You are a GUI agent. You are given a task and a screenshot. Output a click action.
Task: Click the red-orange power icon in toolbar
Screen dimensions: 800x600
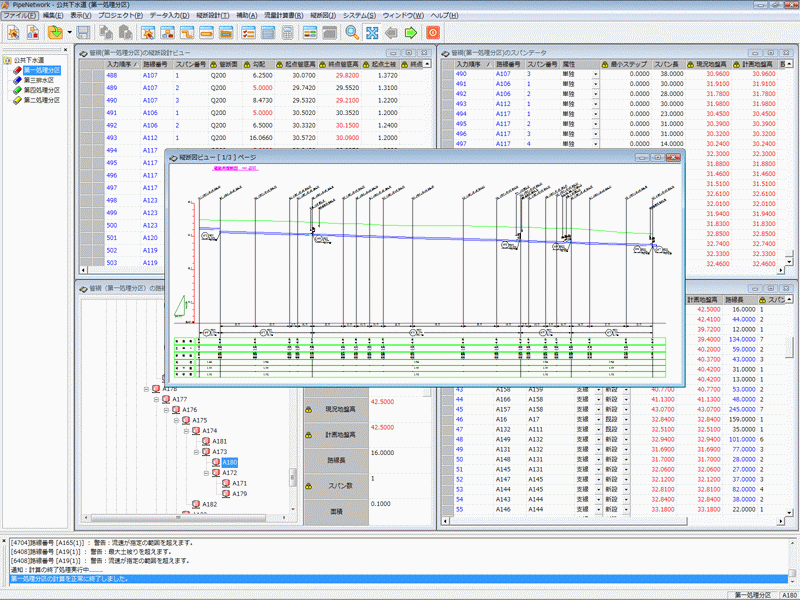click(433, 33)
